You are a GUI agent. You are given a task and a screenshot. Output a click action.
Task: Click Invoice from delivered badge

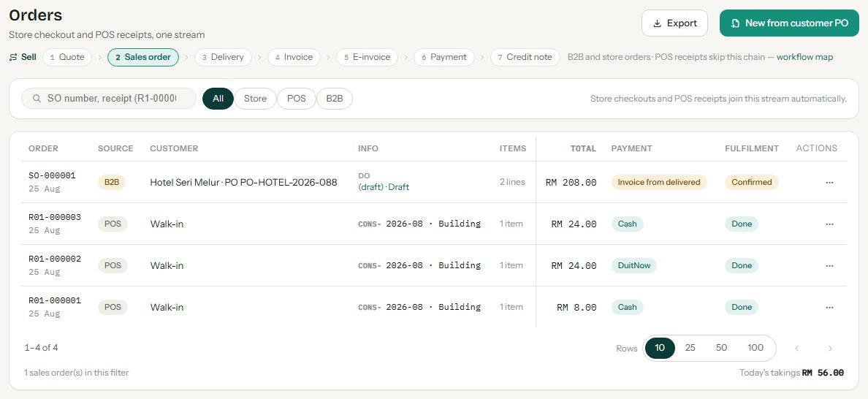click(659, 182)
